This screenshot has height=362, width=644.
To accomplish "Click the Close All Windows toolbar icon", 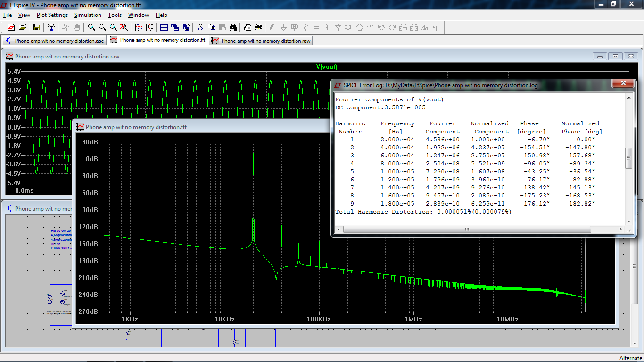I will (x=186, y=27).
